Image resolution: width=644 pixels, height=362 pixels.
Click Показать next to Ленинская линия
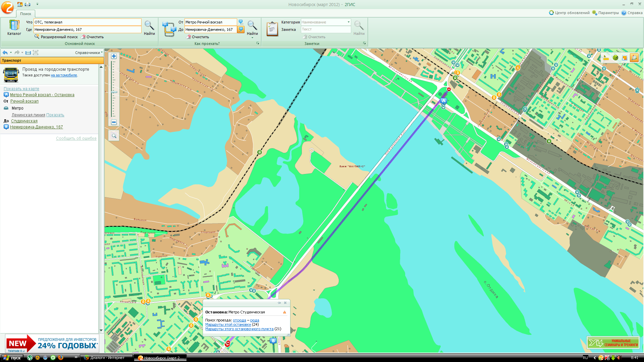55,115
